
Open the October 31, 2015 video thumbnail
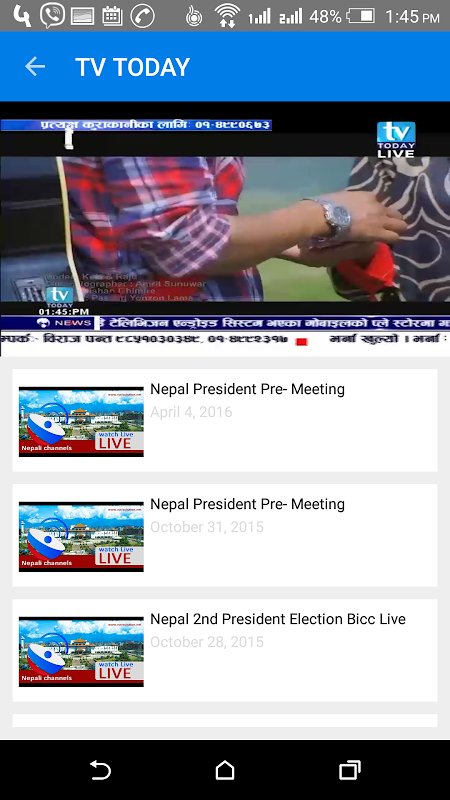(x=81, y=537)
